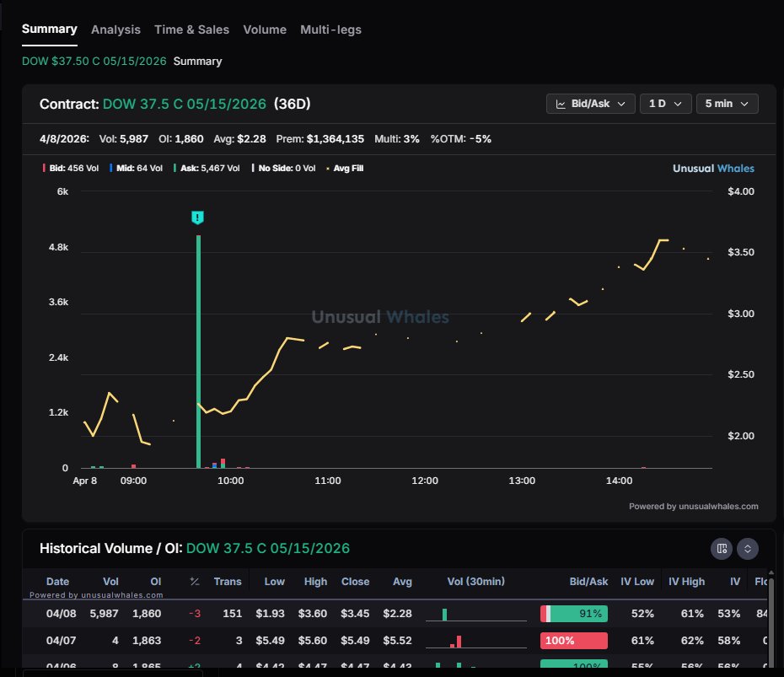This screenshot has height=677, width=784.
Task: Click the chart-line icon in Bid/Ask button
Action: click(x=561, y=104)
